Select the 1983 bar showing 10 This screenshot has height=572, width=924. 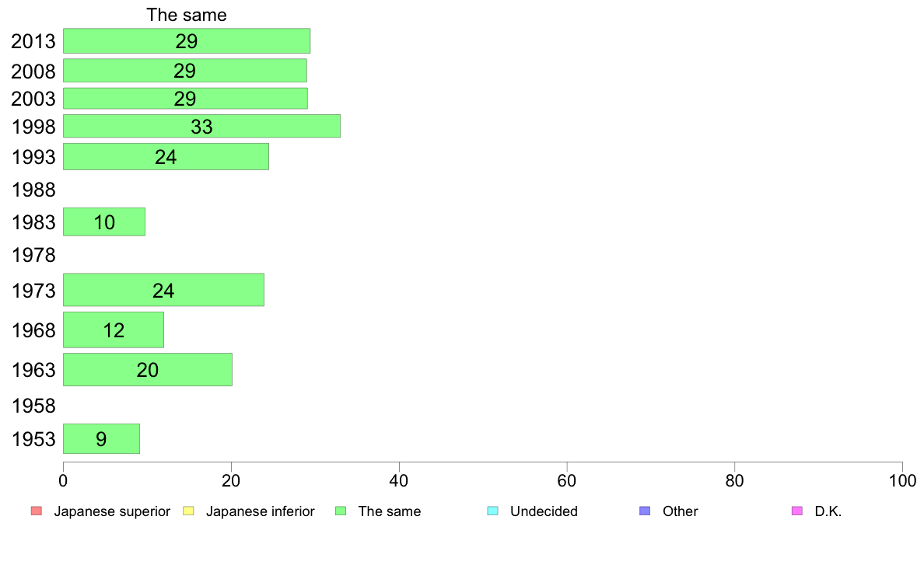click(x=103, y=222)
